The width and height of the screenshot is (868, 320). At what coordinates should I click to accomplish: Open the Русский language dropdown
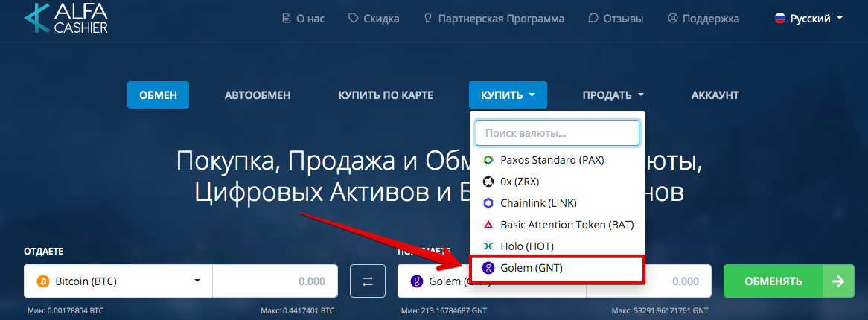(x=808, y=19)
